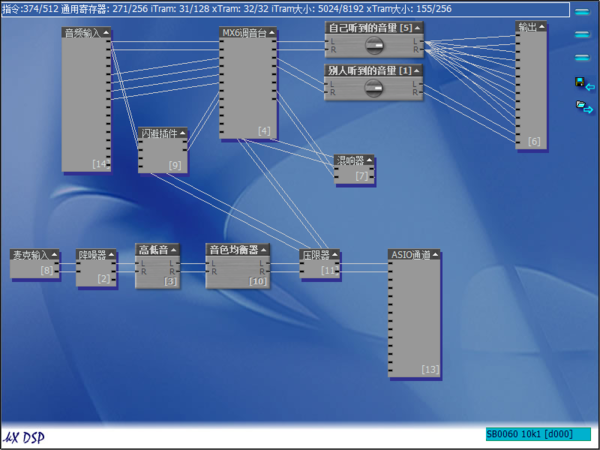Click the kX DSP logo
Viewport: 600px width, 450px height.
click(x=24, y=438)
